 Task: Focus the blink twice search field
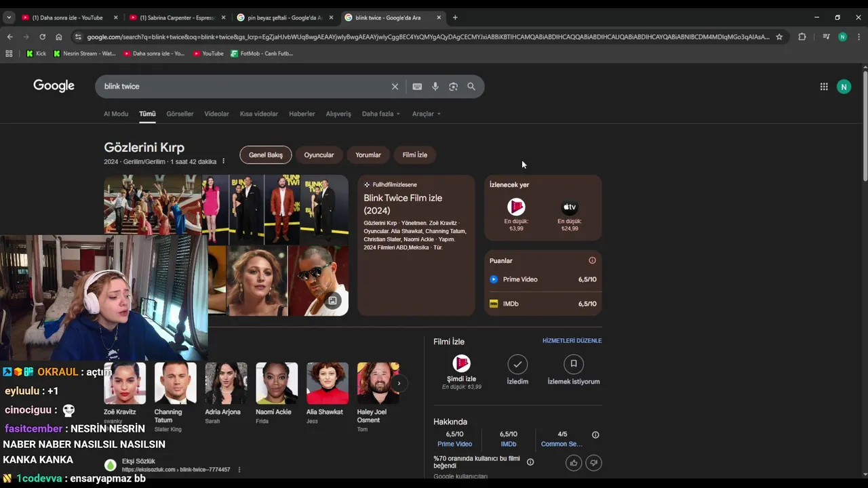(244, 87)
